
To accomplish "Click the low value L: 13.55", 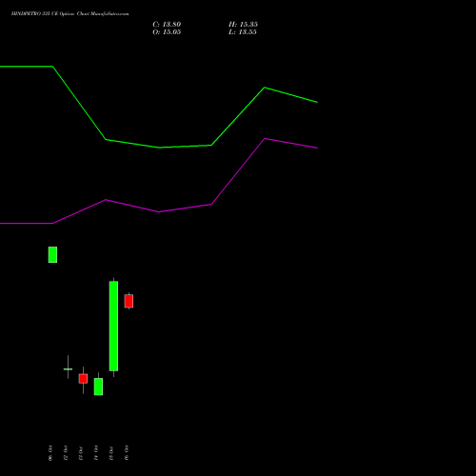I will pos(243,32).
